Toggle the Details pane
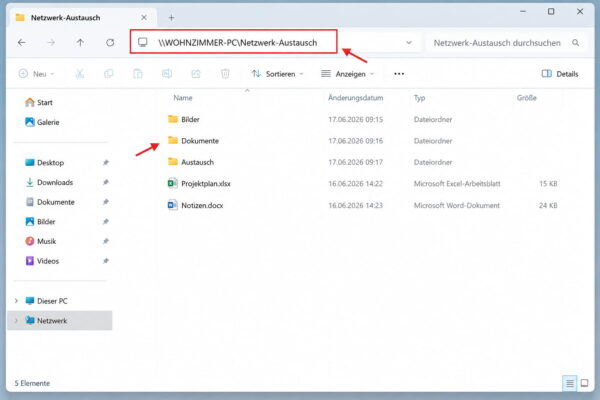The image size is (600, 400). pos(560,73)
